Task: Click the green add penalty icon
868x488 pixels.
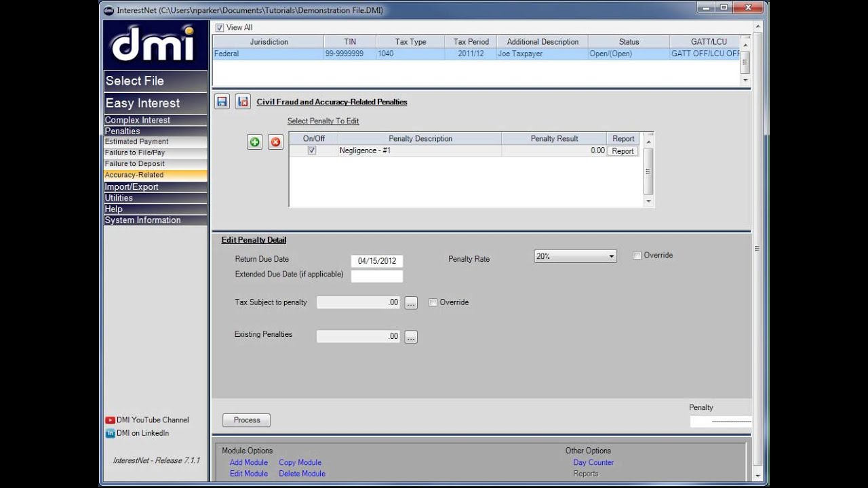Action: [254, 142]
